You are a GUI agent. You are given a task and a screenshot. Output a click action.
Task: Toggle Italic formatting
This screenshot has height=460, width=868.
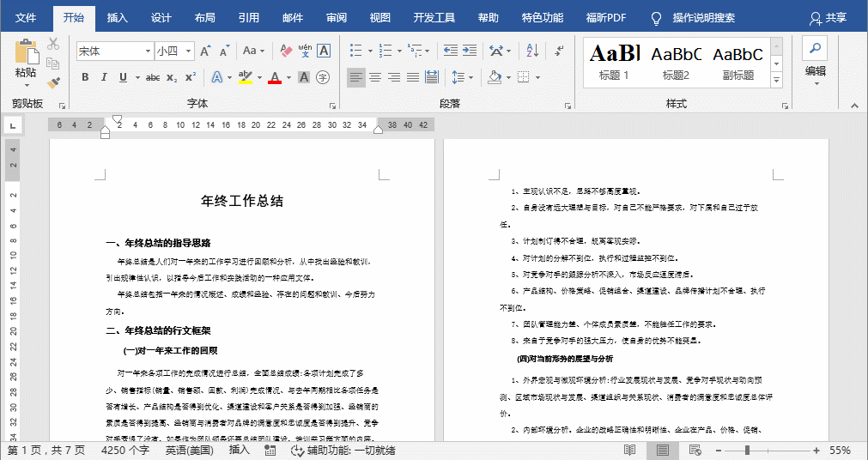104,77
